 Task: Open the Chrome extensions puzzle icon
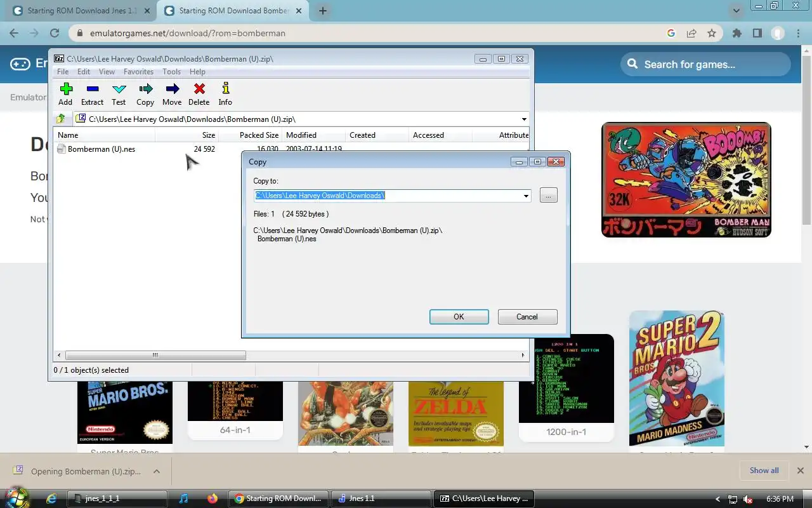pyautogui.click(x=737, y=33)
